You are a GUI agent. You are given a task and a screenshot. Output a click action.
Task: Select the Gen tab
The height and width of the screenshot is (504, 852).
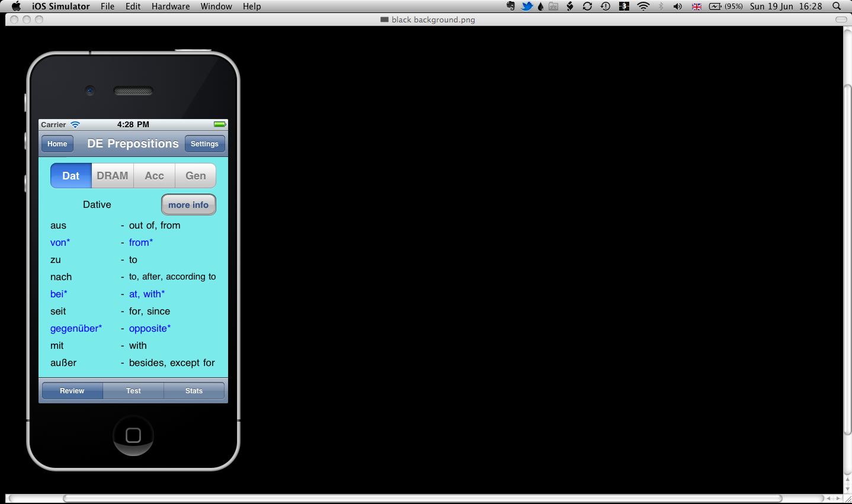click(196, 175)
